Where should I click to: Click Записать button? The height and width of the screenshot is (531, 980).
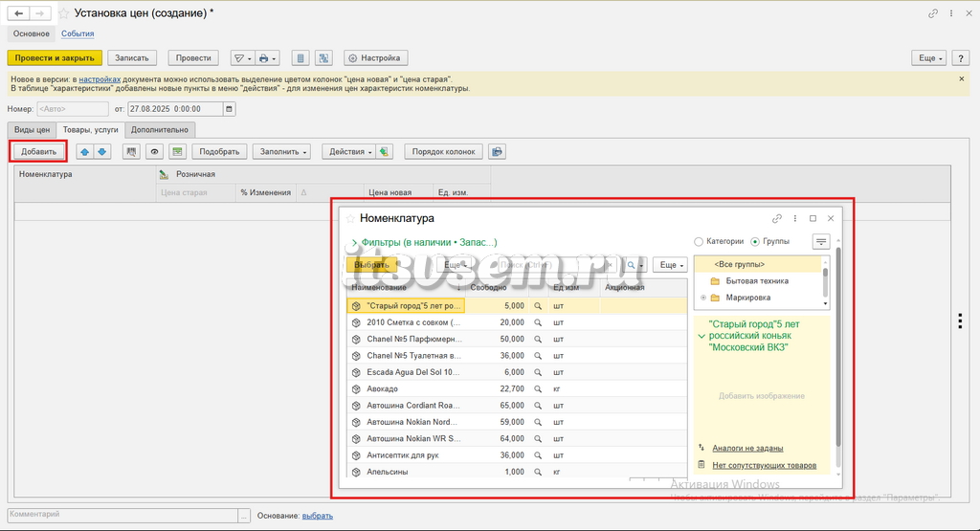pyautogui.click(x=132, y=58)
